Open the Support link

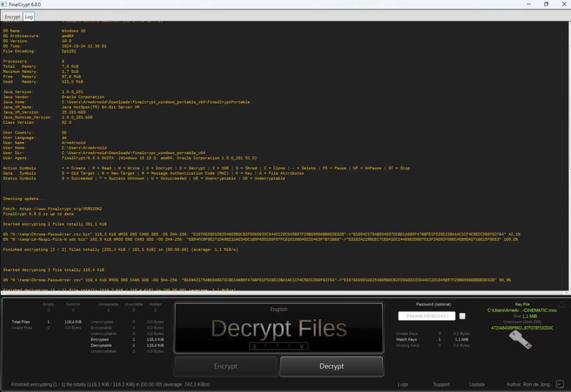click(441, 384)
